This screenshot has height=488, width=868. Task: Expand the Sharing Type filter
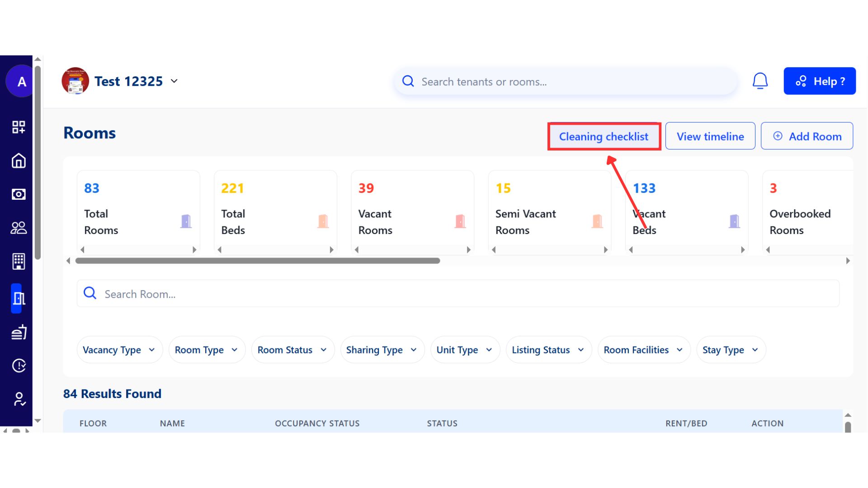tap(382, 350)
